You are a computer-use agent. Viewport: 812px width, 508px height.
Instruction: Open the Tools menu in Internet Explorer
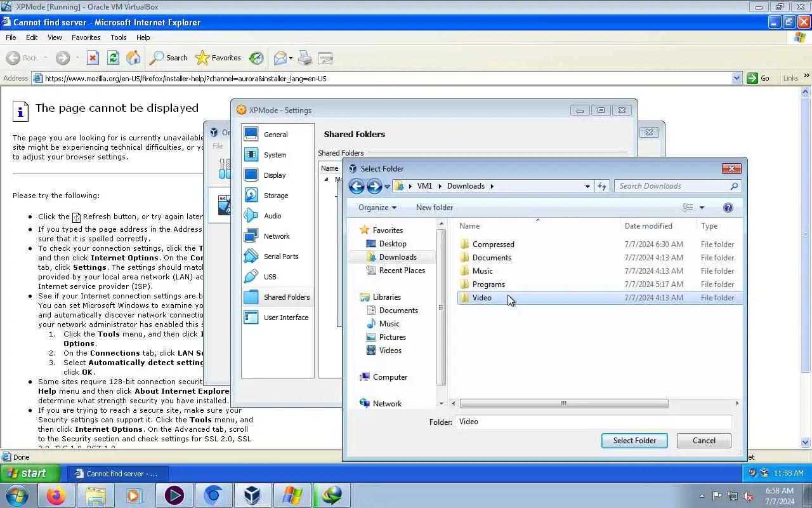(119, 37)
